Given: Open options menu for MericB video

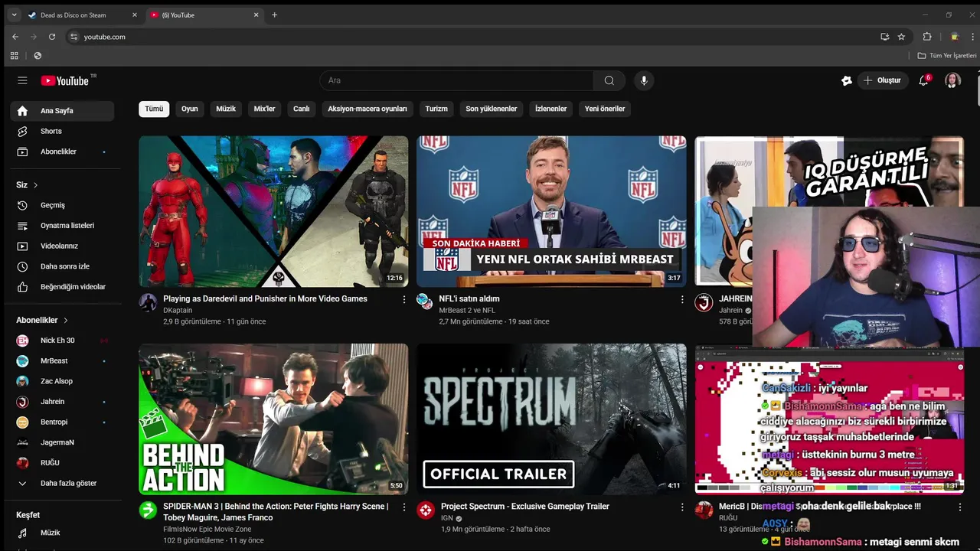Looking at the screenshot, I should 960,507.
